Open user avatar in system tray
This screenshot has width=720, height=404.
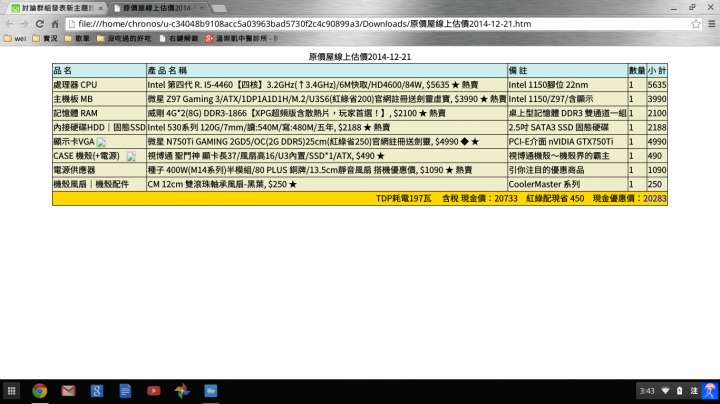tap(710, 391)
